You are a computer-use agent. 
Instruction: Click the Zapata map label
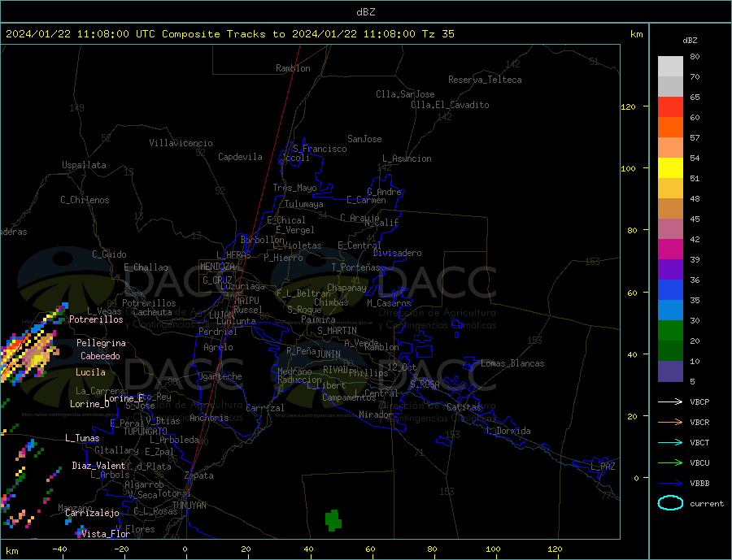point(199,475)
